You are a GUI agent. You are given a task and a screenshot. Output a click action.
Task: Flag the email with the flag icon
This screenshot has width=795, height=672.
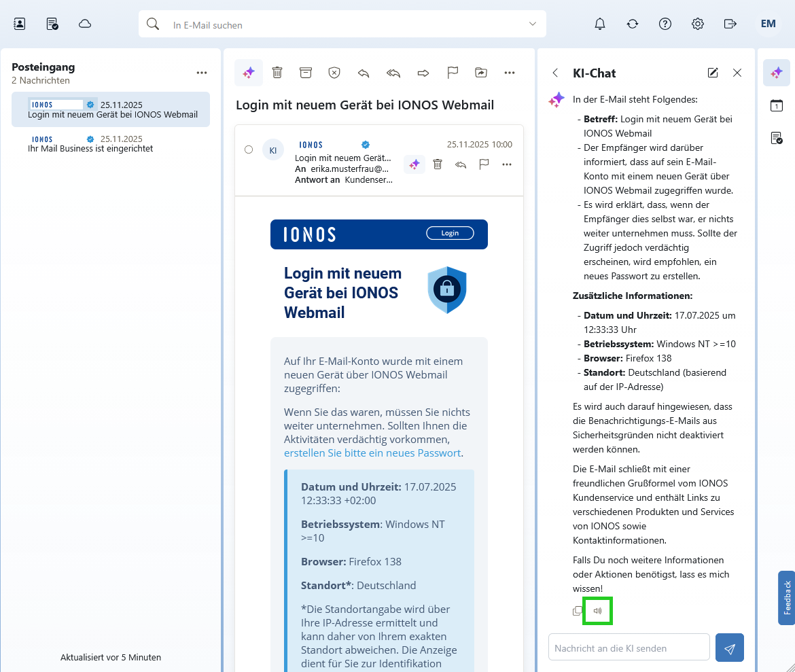453,72
